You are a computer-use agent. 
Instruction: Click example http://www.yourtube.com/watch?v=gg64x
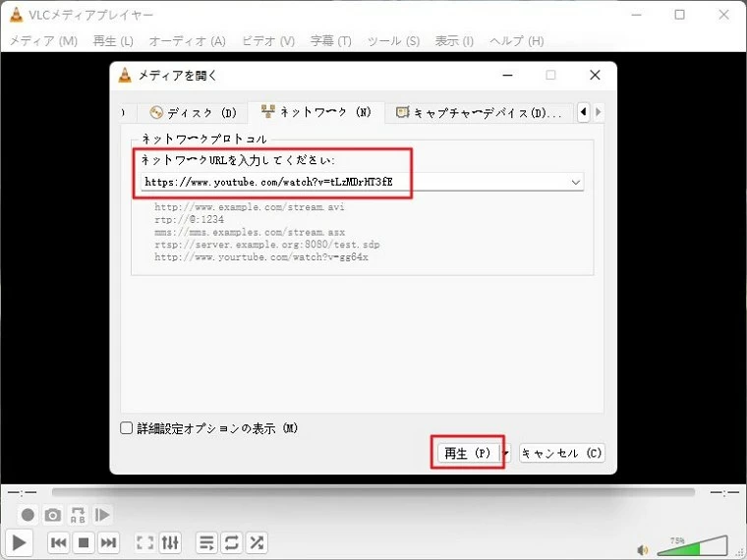(261, 257)
